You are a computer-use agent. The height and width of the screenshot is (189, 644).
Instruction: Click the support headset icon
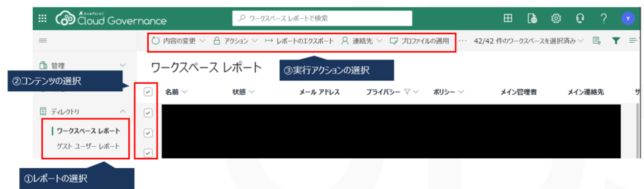(x=580, y=18)
